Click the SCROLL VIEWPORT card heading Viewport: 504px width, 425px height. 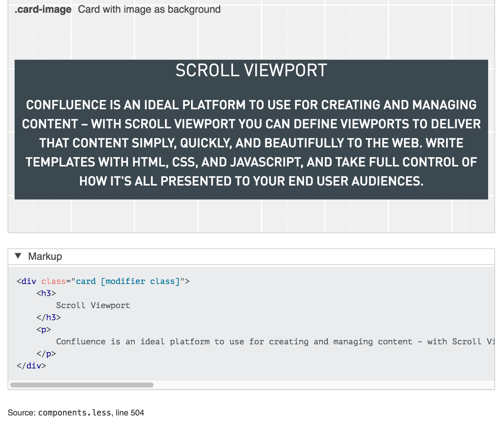click(251, 70)
